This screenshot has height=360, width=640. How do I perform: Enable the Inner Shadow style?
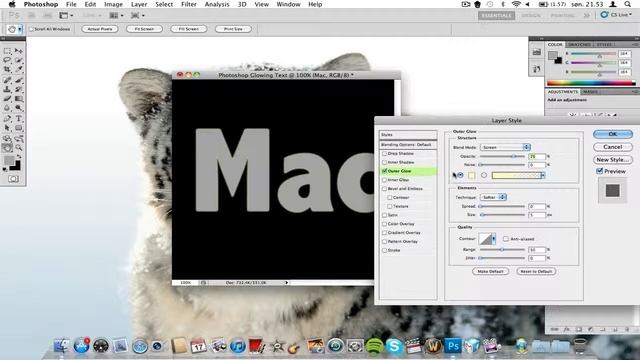384,162
